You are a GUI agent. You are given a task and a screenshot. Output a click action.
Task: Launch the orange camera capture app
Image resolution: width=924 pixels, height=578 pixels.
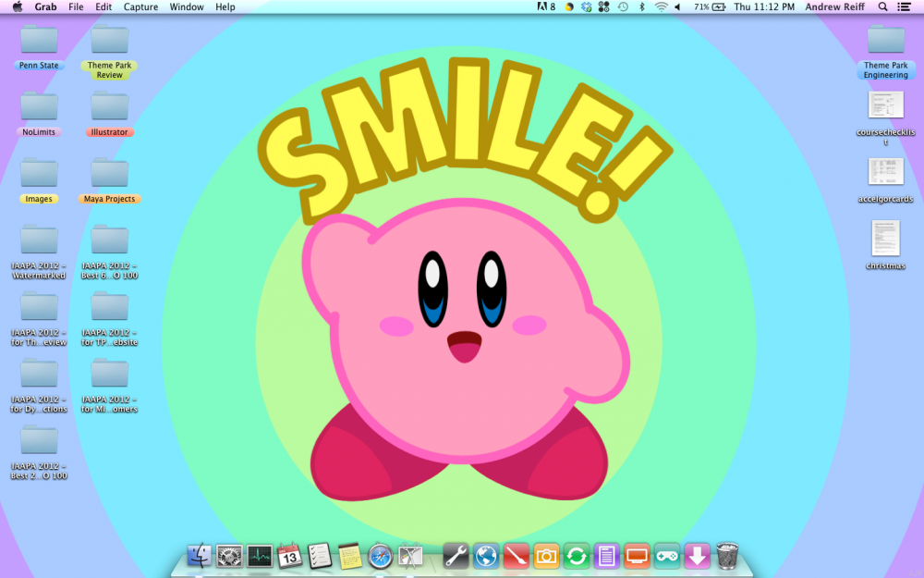click(x=546, y=557)
